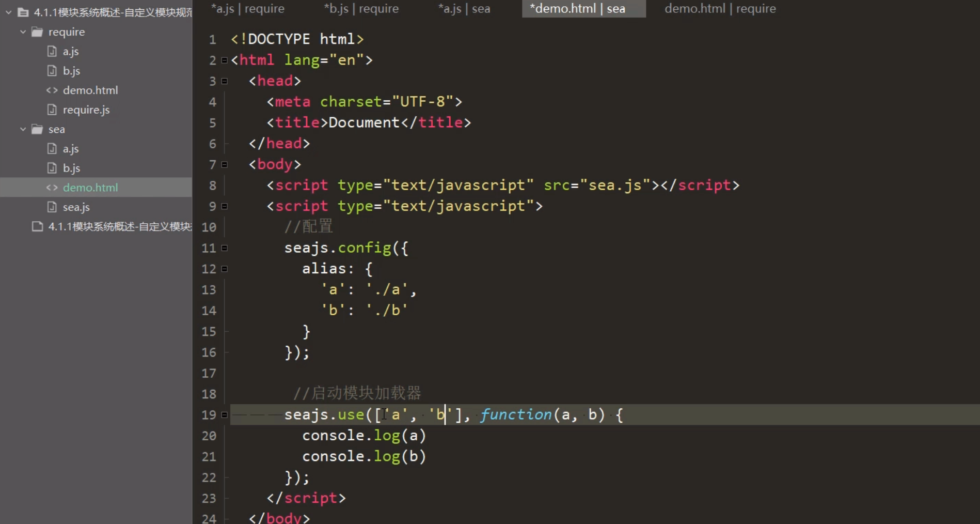Select the require folder label

tap(67, 32)
